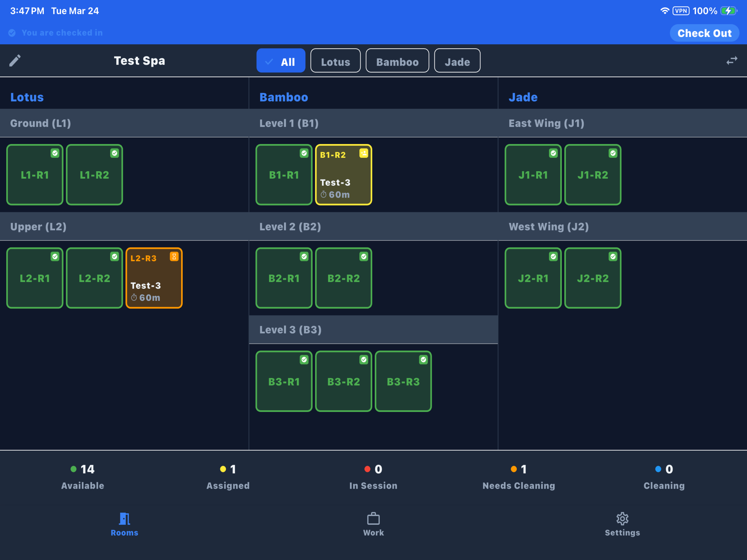Tap the assigned status icon on B1-R2
This screenshot has height=560, width=747.
pyautogui.click(x=364, y=153)
